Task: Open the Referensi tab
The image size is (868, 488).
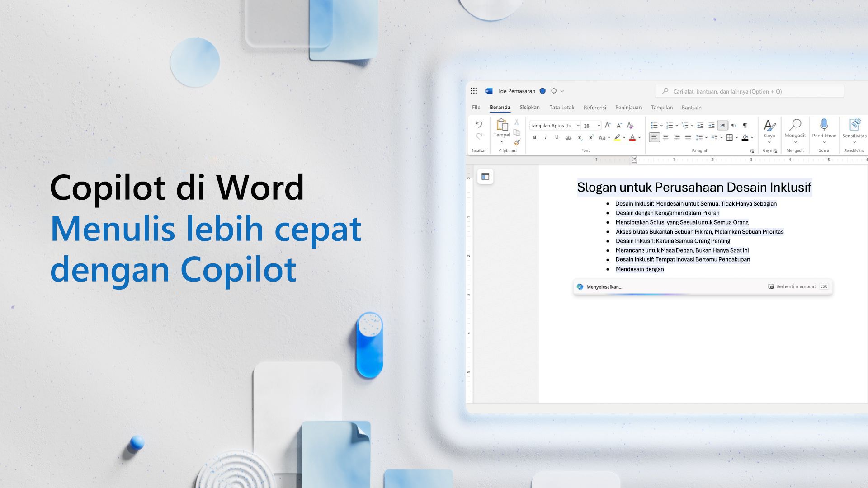Action: click(594, 108)
